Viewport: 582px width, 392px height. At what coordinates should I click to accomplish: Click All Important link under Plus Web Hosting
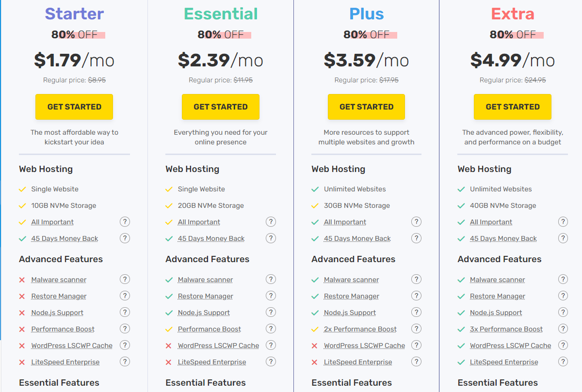point(345,221)
